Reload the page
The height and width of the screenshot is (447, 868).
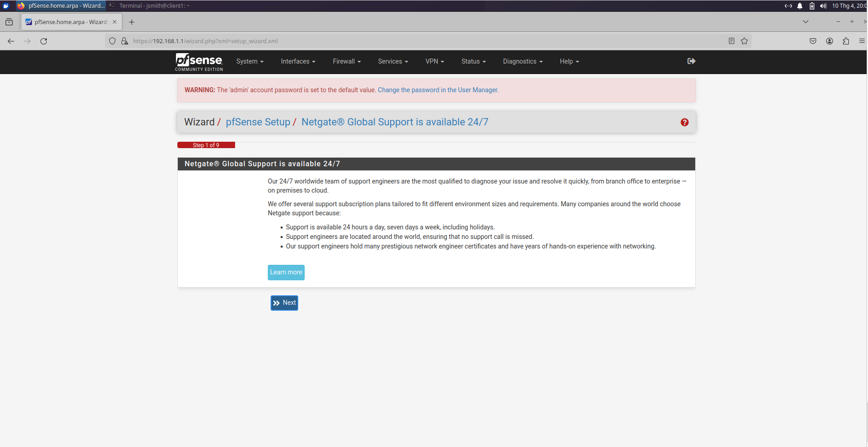[44, 41]
